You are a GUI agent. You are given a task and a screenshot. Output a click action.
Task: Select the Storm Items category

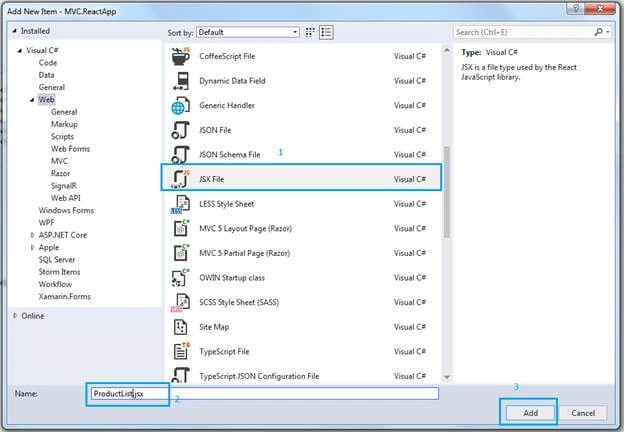point(59,272)
